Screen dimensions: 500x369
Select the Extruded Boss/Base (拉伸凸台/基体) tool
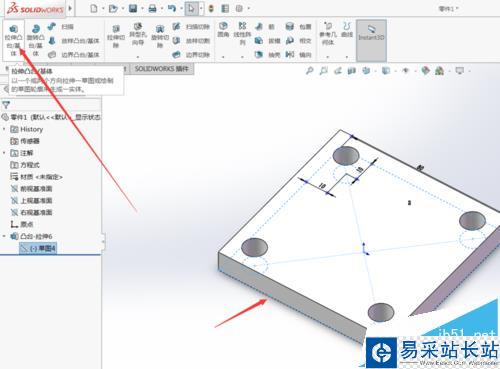pos(14,40)
